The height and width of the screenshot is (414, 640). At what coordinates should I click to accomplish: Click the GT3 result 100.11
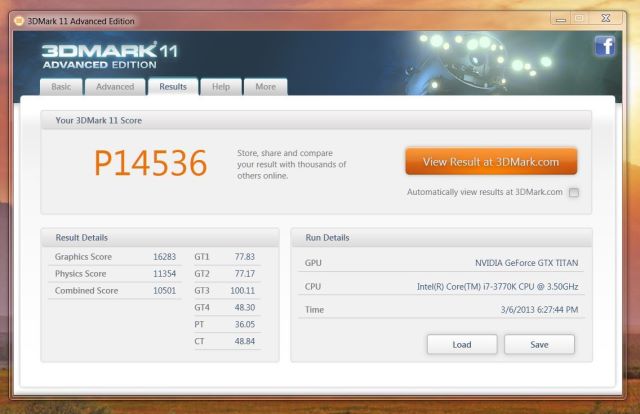242,291
